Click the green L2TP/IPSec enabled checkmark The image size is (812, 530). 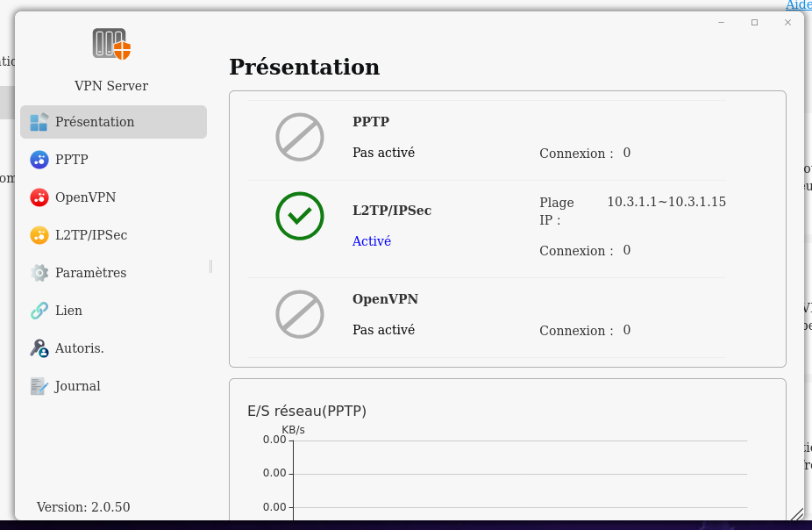300,216
